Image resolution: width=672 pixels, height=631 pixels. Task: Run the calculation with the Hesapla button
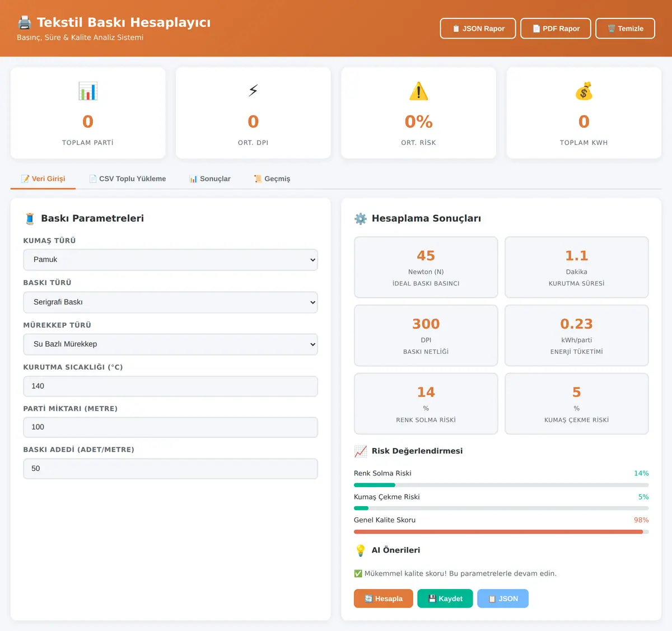click(x=384, y=599)
